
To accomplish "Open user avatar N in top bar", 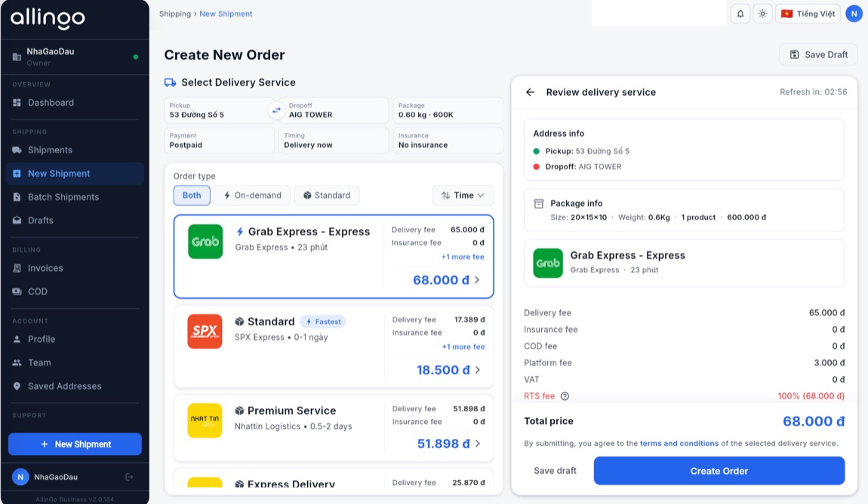I will click(854, 14).
